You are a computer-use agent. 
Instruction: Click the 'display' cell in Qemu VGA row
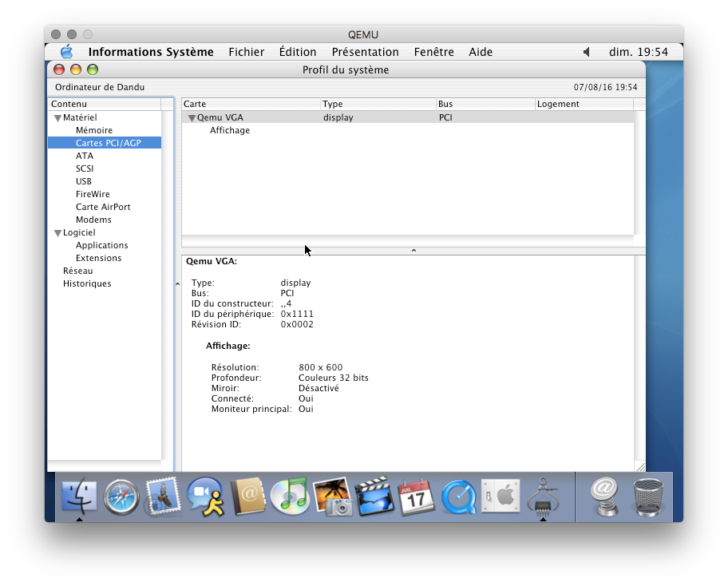point(338,118)
